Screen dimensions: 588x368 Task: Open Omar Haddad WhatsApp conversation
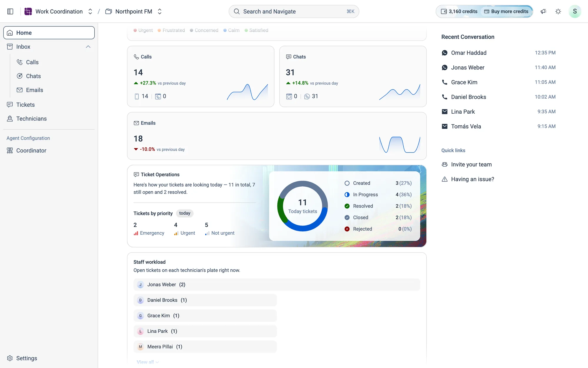pos(498,53)
